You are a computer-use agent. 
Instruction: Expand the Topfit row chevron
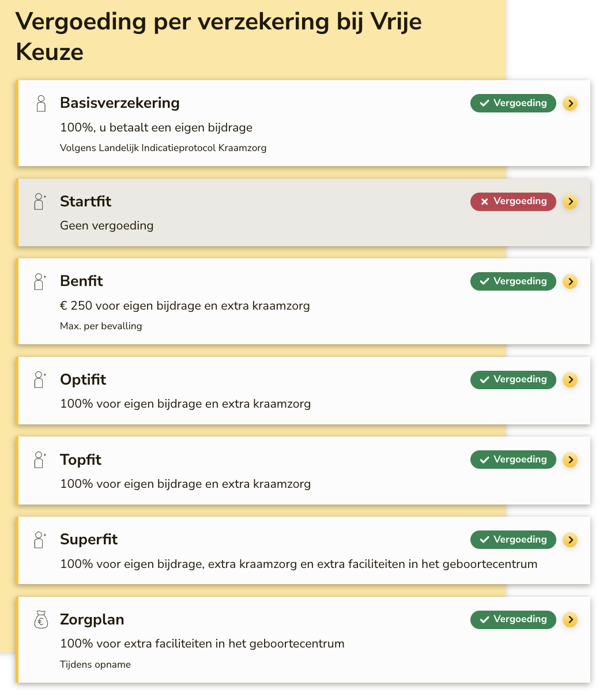(x=570, y=460)
